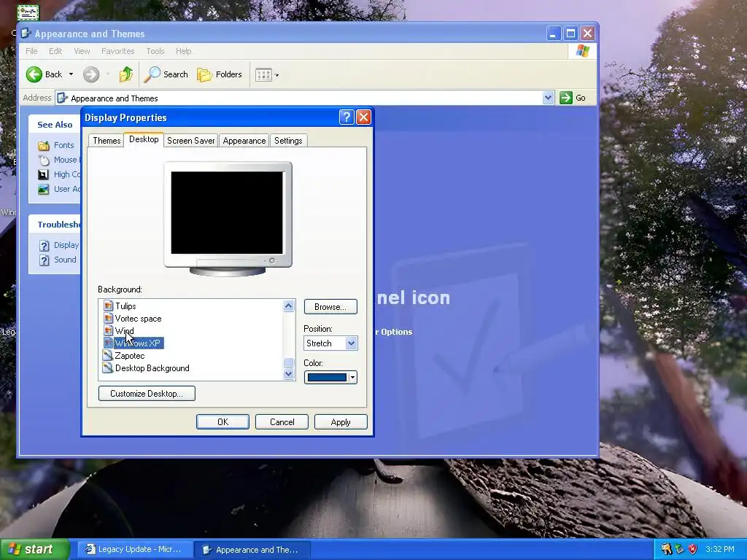This screenshot has width=747, height=560.
Task: Open Fonts link in See Also
Action: pos(64,145)
